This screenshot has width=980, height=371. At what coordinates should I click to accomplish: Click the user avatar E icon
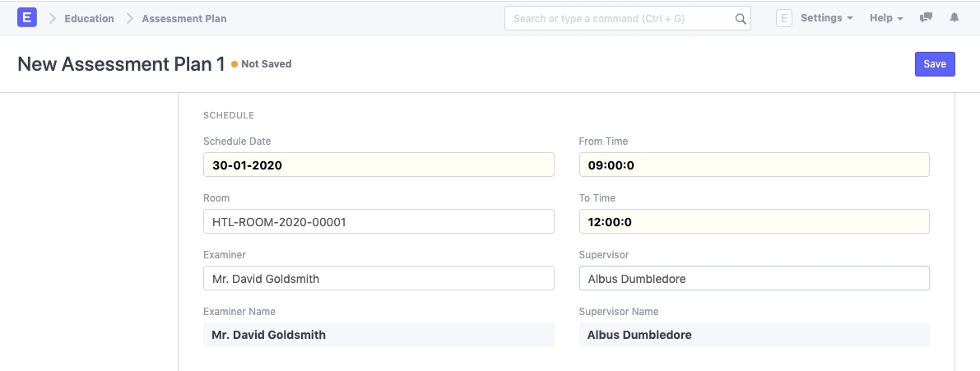[x=783, y=18]
